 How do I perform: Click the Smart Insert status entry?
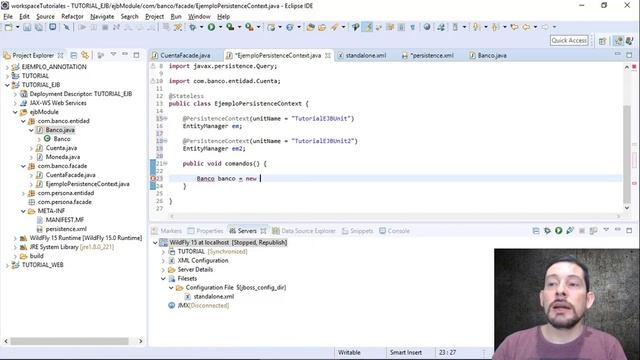[x=406, y=352]
